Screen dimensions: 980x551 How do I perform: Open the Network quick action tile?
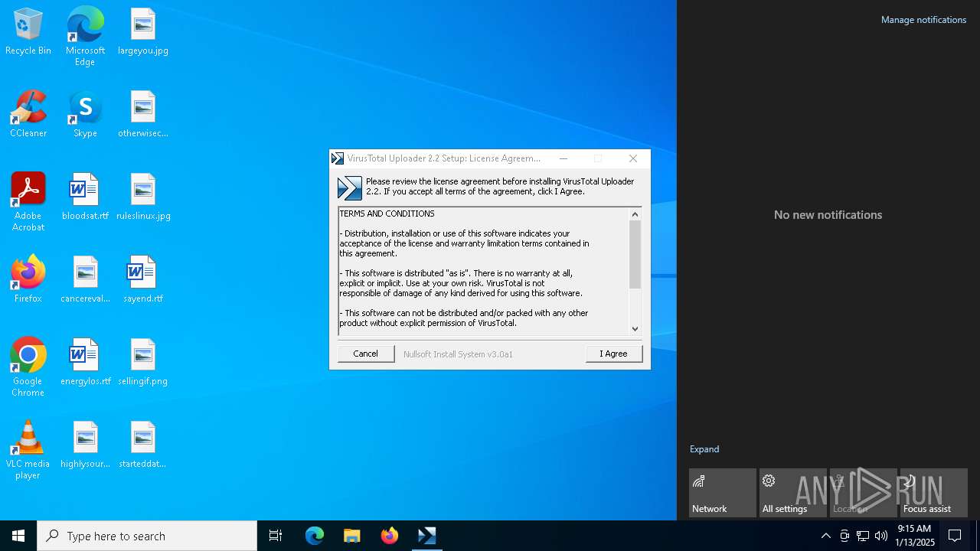pos(723,493)
